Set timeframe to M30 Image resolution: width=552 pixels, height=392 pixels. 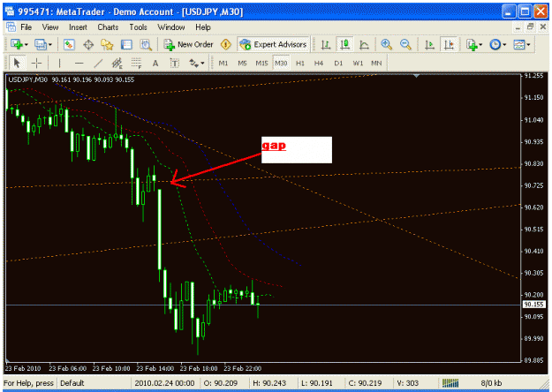click(x=281, y=64)
